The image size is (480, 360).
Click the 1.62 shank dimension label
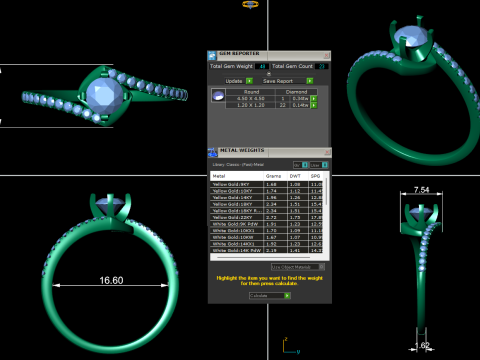[422, 345]
